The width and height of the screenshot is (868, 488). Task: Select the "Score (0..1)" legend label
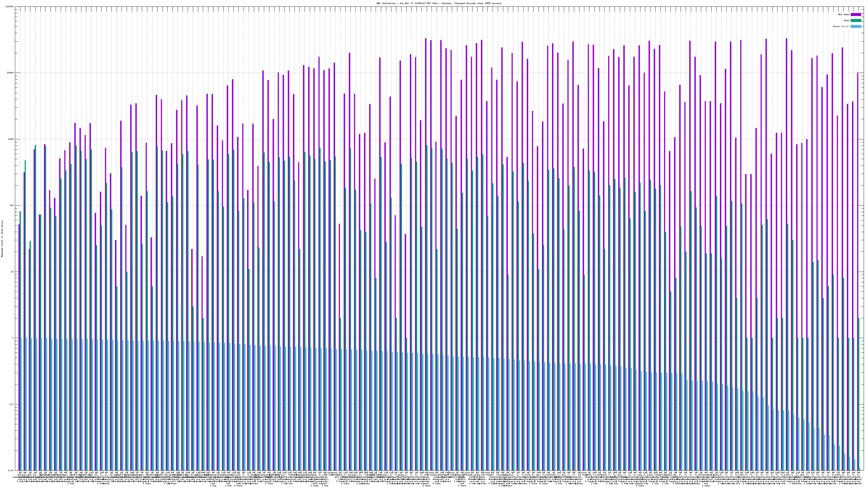(841, 26)
